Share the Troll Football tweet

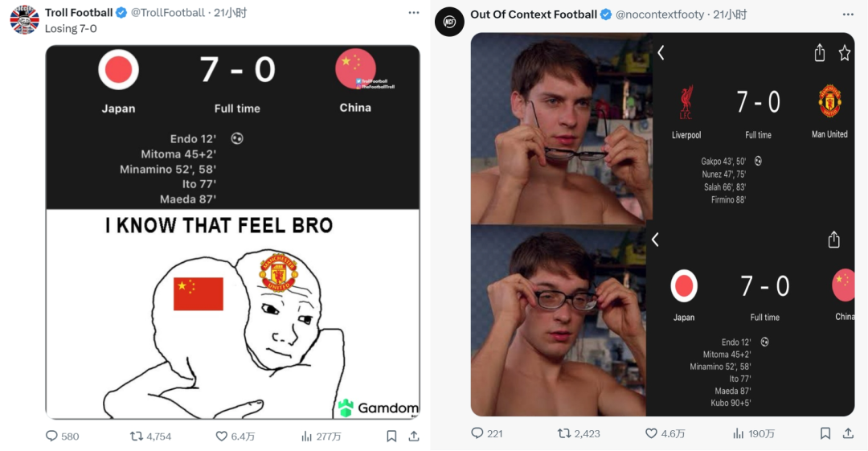[x=414, y=436]
